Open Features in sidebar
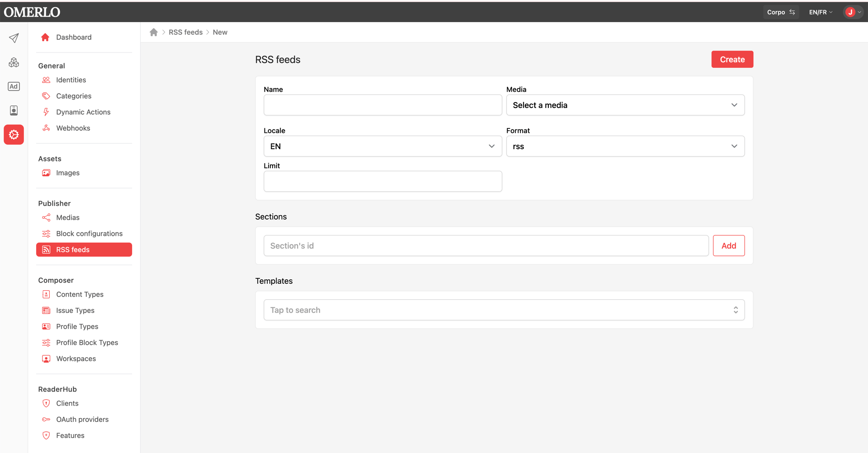 click(x=70, y=435)
